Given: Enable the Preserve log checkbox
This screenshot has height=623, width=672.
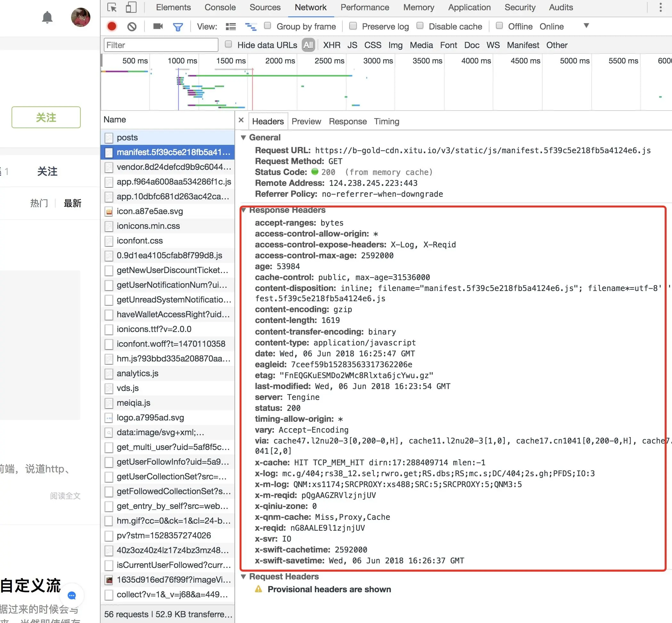Looking at the screenshot, I should coord(353,26).
